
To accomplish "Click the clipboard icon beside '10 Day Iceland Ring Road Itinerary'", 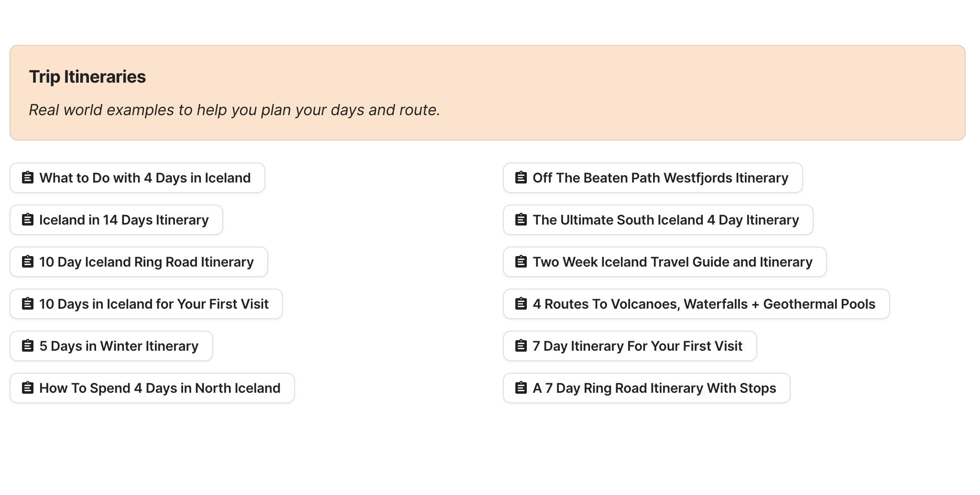I will [28, 262].
